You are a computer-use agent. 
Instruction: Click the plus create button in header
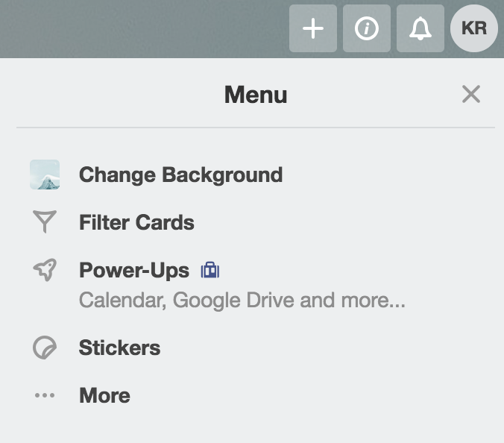tap(312, 28)
